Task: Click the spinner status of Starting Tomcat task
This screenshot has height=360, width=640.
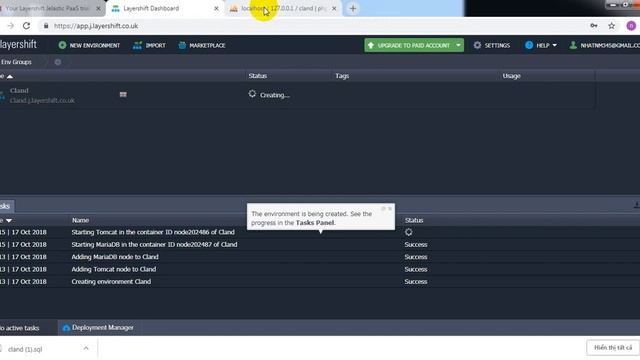Action: 409,232
